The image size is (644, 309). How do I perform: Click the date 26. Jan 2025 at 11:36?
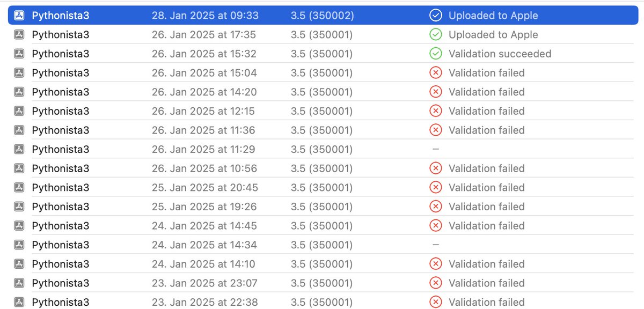tap(203, 130)
